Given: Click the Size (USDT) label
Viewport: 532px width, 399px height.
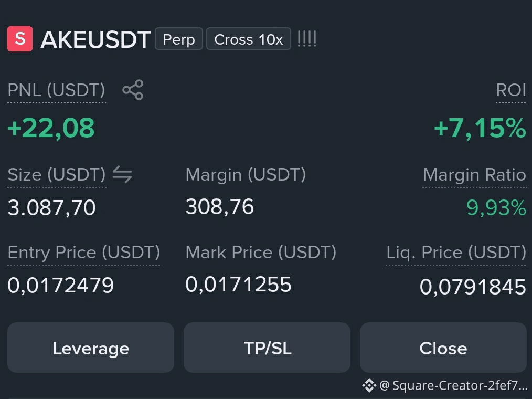Looking at the screenshot, I should pyautogui.click(x=57, y=174).
